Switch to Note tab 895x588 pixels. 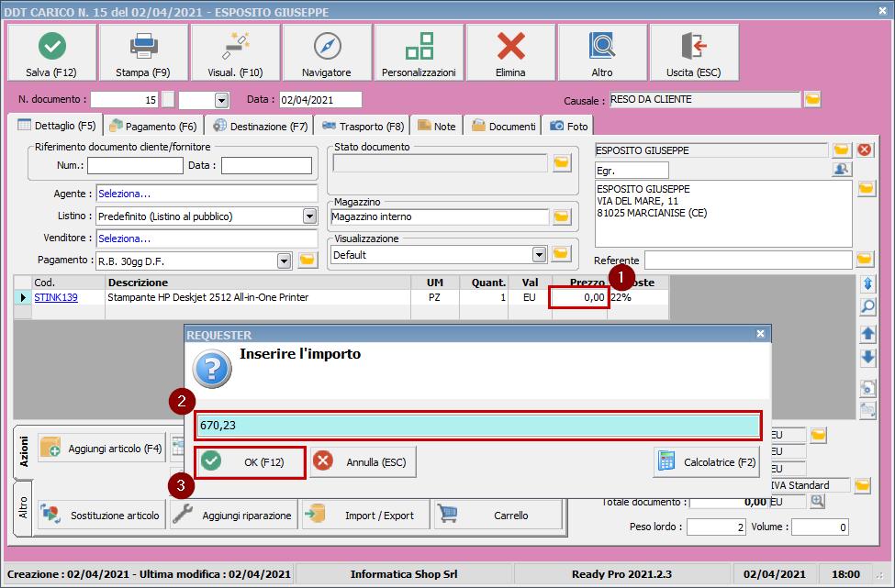pos(437,126)
